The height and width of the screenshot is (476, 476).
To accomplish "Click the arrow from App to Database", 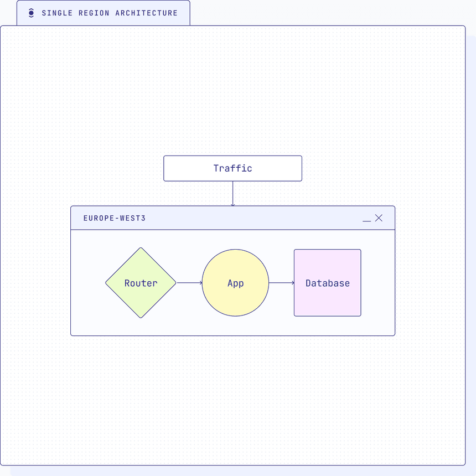I will point(281,283).
